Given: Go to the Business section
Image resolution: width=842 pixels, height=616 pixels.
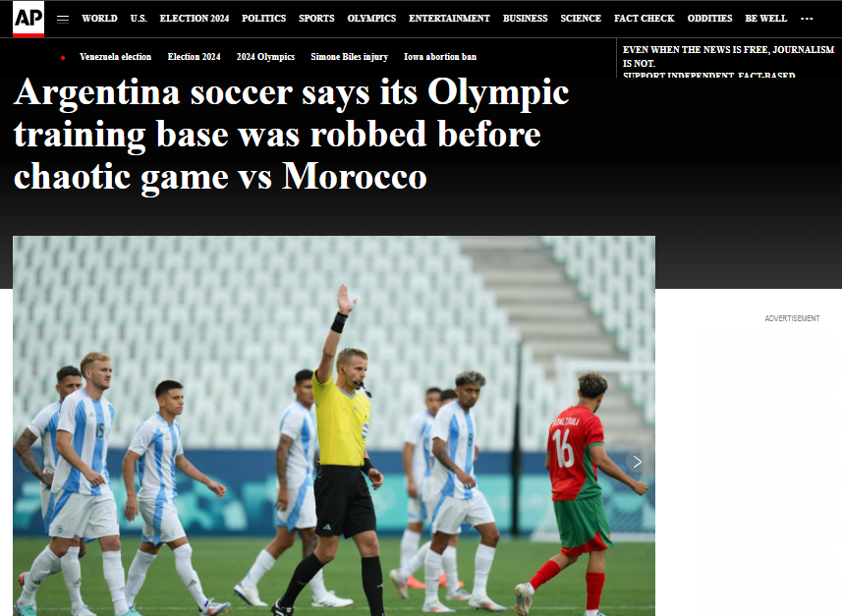Looking at the screenshot, I should [526, 19].
